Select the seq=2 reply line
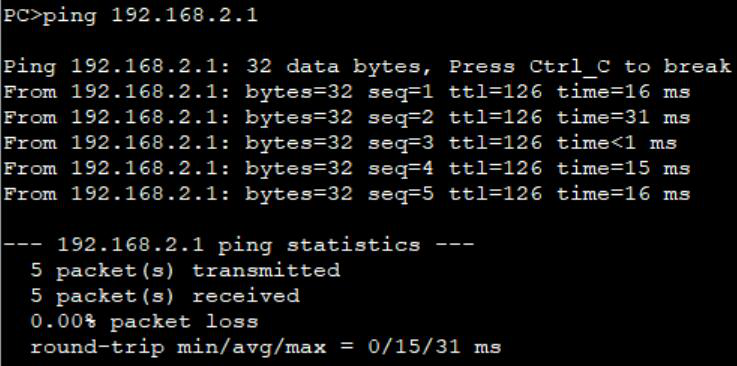Viewport: 737px width, 366px height. coord(347,118)
